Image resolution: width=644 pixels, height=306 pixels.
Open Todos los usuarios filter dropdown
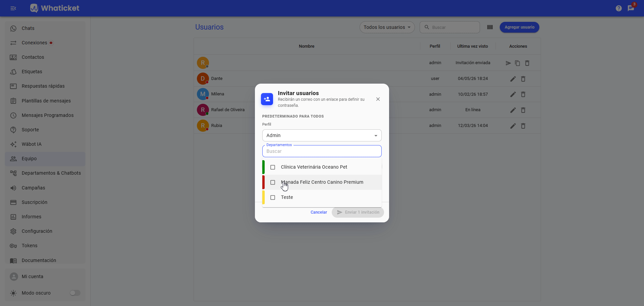pyautogui.click(x=387, y=27)
